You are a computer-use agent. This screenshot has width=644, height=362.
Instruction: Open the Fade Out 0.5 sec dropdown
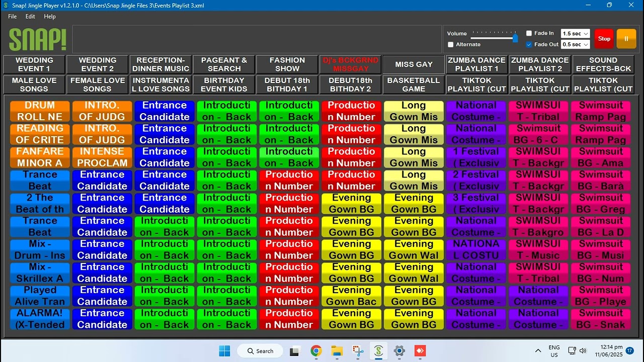click(575, 44)
